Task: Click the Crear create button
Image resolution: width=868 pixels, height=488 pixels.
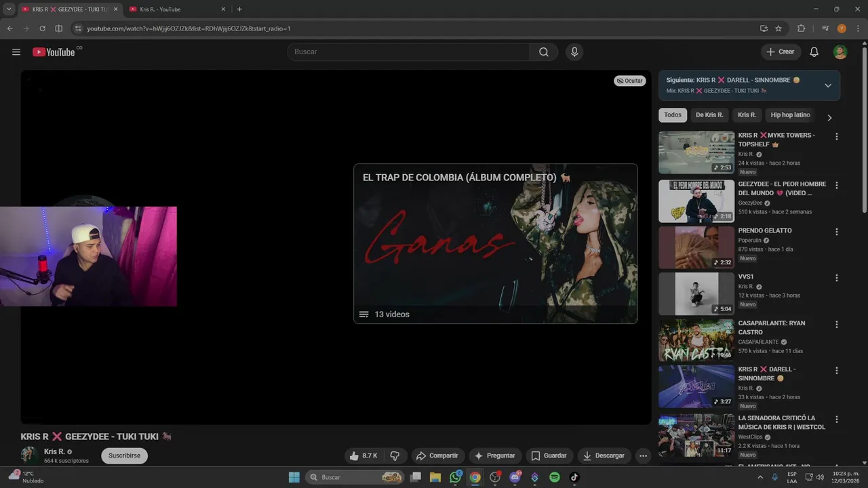Action: click(x=781, y=52)
